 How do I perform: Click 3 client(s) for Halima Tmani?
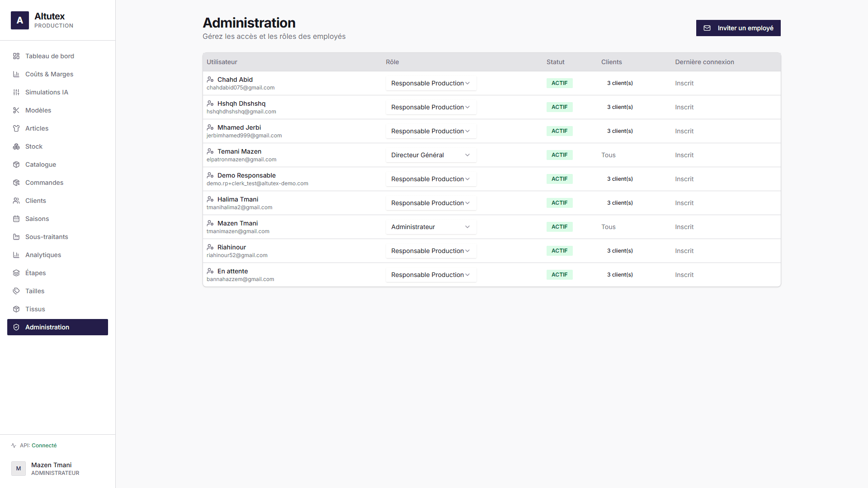click(x=620, y=203)
